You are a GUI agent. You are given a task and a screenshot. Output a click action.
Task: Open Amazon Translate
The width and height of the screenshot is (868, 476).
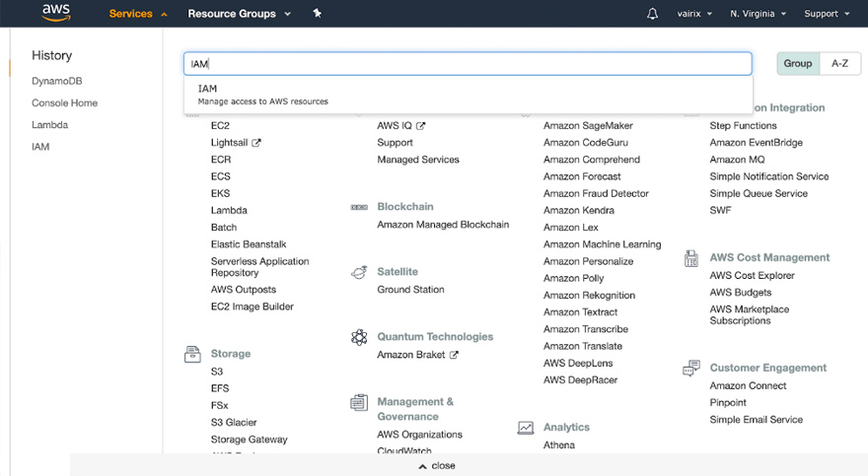[x=582, y=347]
